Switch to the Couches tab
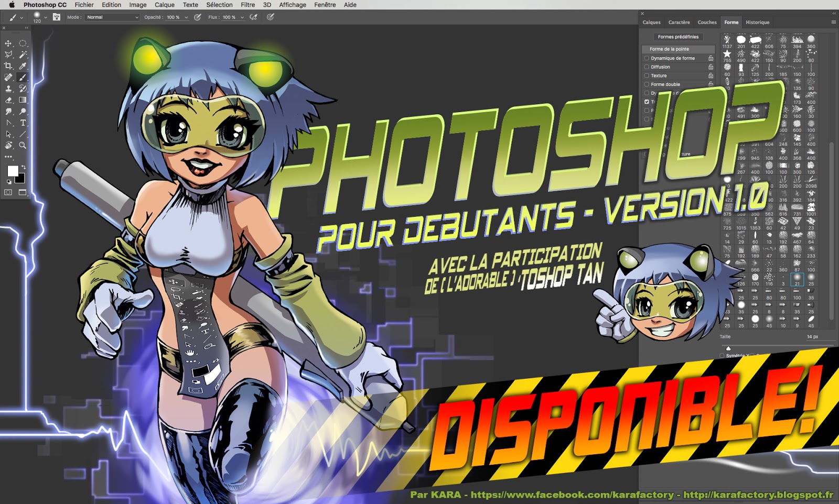The height and width of the screenshot is (504, 839). 707,23
